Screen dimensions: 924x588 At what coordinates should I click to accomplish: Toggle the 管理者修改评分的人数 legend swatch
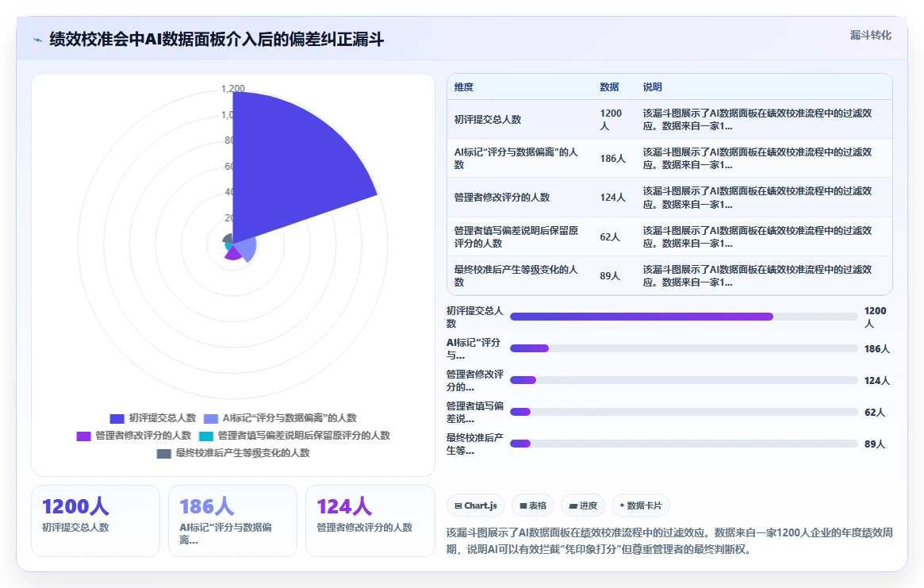[x=83, y=436]
